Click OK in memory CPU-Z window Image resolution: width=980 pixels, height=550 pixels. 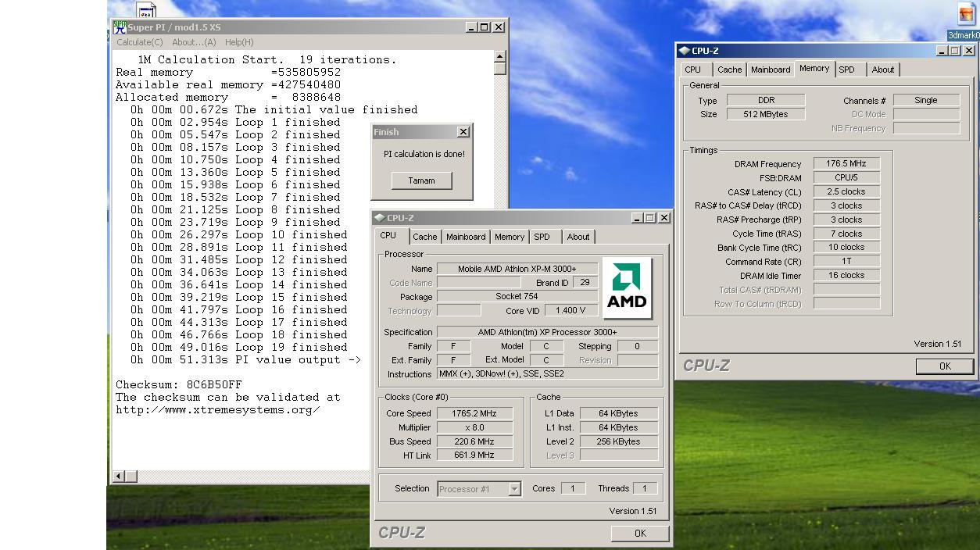(x=945, y=366)
